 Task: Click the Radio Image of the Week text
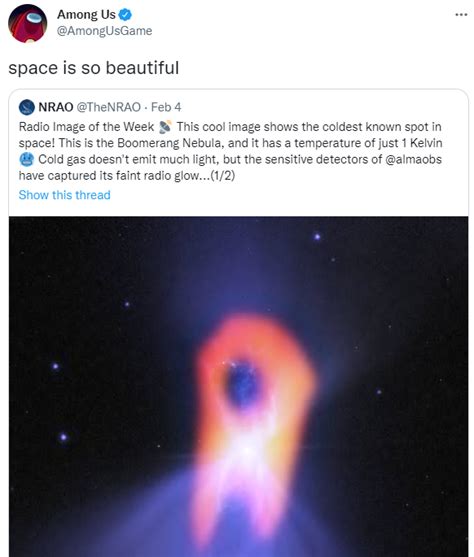pyautogui.click(x=86, y=127)
